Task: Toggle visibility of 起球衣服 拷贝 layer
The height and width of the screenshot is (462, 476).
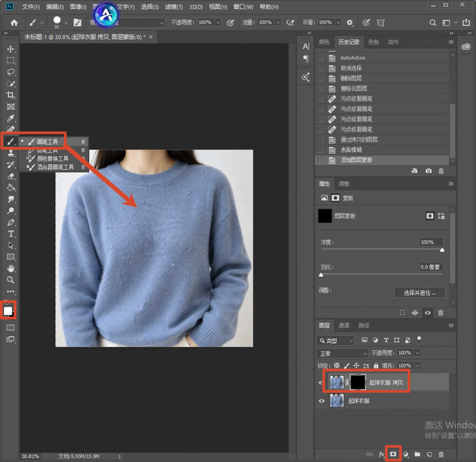Action: click(321, 383)
